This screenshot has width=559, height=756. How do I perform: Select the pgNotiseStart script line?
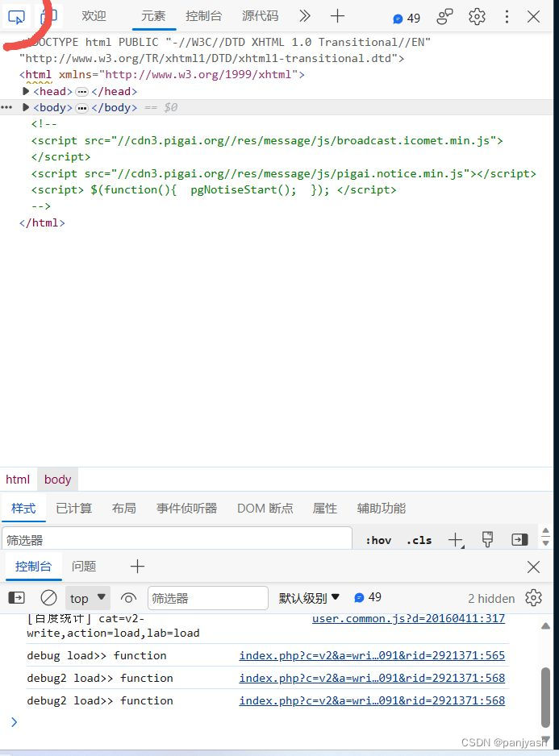click(214, 190)
